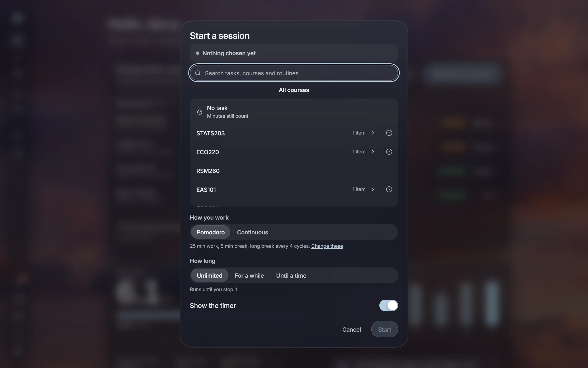Click the Nothing chosen yet status bar

294,53
